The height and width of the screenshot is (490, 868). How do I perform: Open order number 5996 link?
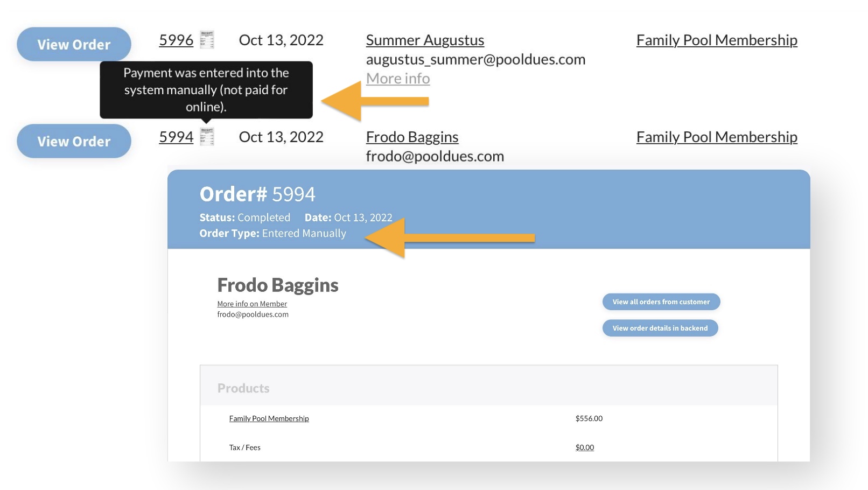pyautogui.click(x=176, y=40)
